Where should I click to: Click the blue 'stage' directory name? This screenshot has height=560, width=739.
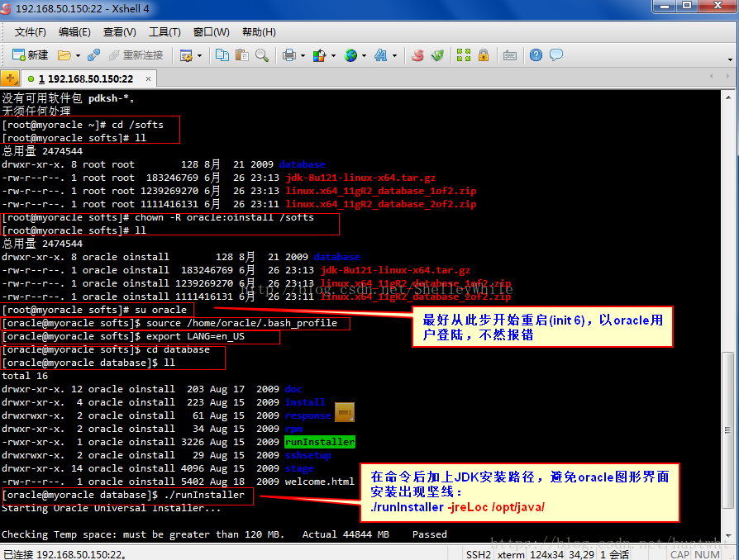tap(299, 468)
